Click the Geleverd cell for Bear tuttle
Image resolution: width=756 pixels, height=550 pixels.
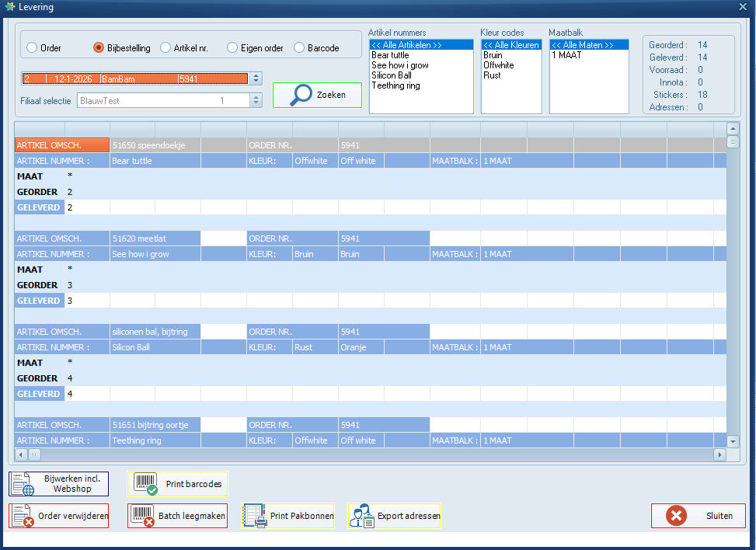pos(87,207)
